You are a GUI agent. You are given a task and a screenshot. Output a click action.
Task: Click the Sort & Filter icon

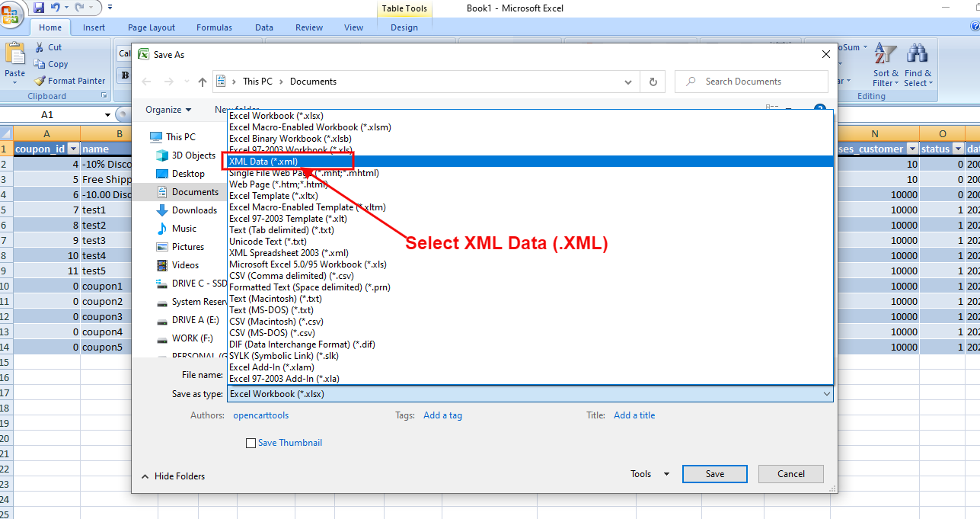[885, 53]
